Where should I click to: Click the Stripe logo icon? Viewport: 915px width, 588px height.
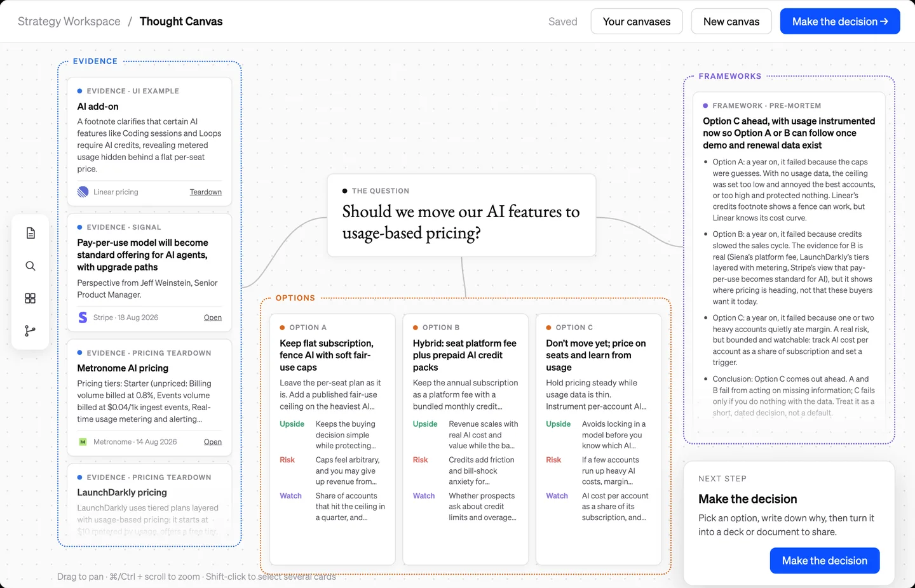(83, 317)
